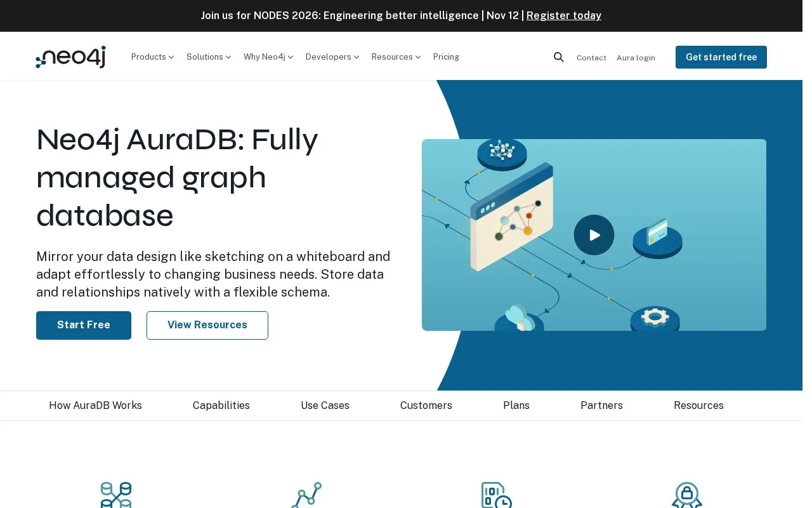Expand the Products menu
The width and height of the screenshot is (812, 508).
(152, 57)
